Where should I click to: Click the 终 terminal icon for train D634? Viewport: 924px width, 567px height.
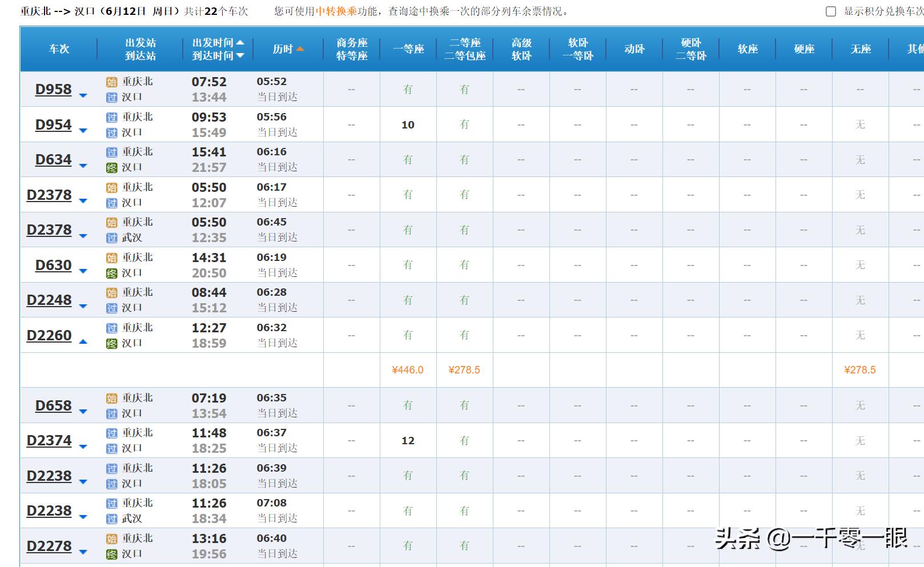point(111,168)
